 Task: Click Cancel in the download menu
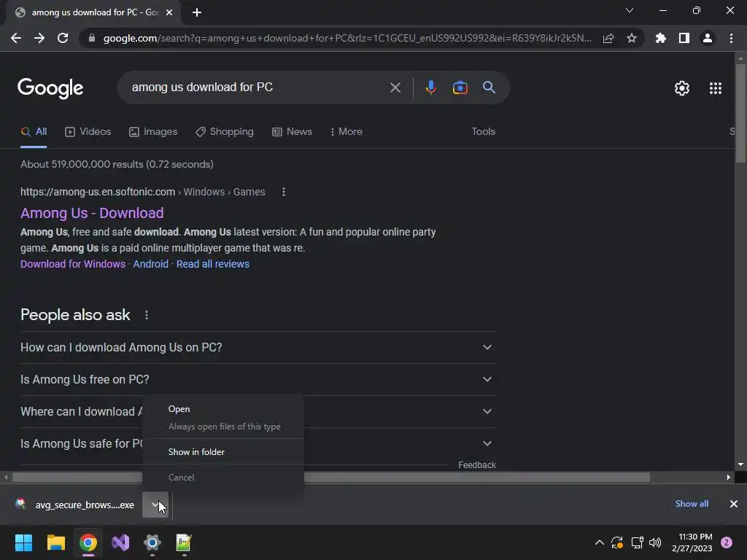point(223,477)
